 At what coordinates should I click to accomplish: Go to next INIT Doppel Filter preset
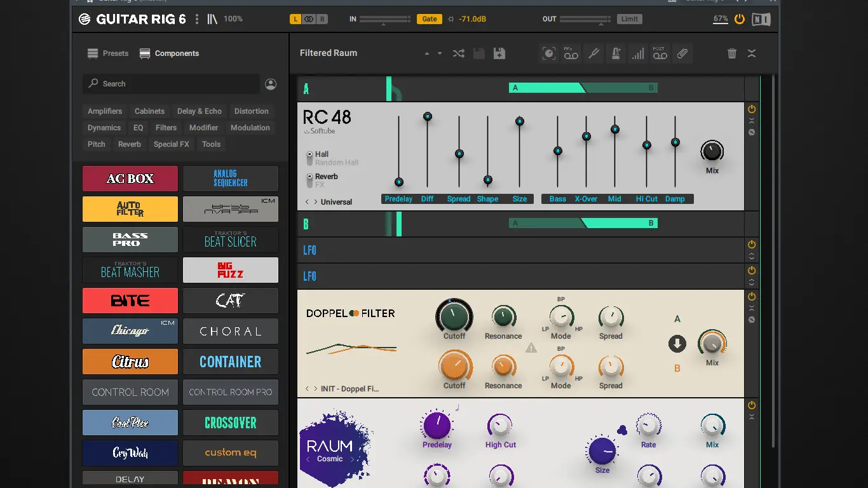316,389
